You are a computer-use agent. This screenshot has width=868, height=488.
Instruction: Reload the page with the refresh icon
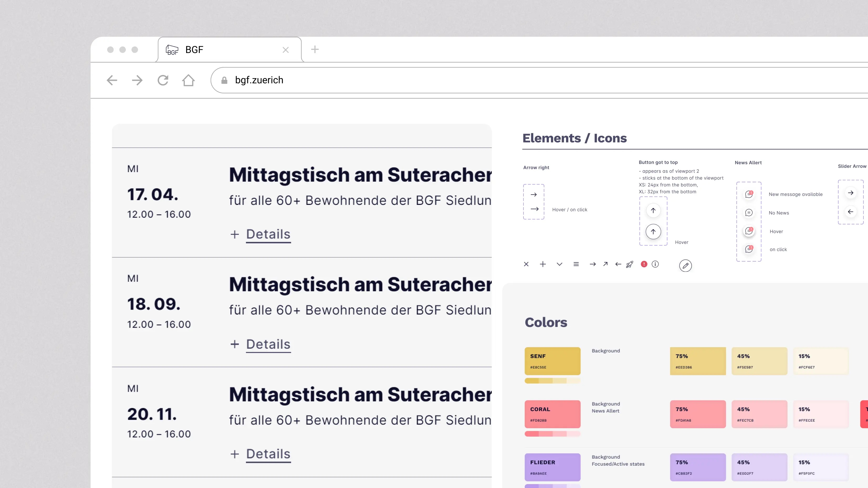pos(163,80)
